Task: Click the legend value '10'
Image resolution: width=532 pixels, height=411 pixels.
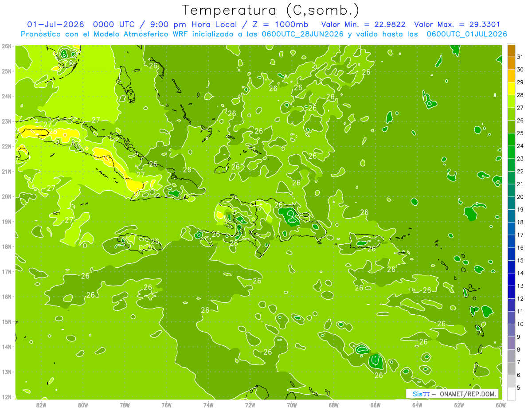Action: coord(520,324)
